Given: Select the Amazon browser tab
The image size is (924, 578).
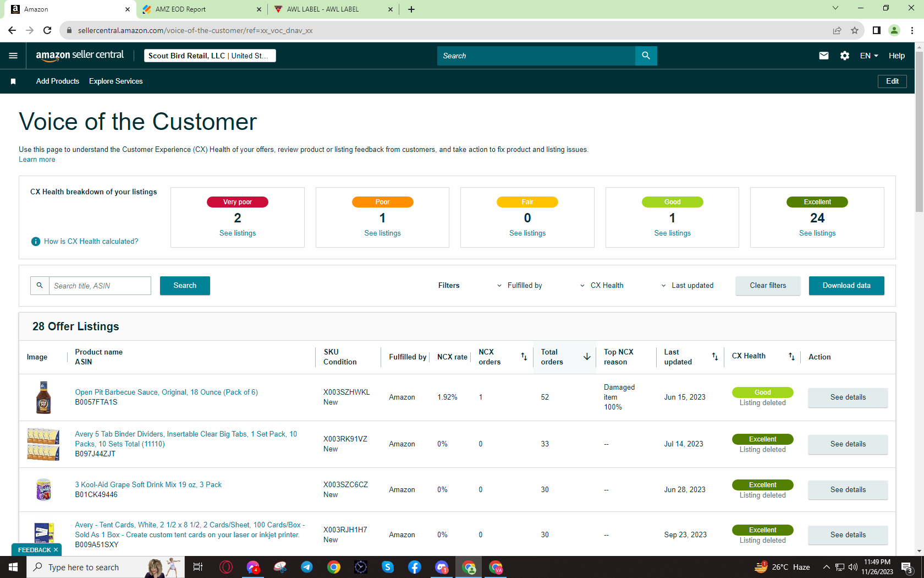Looking at the screenshot, I should (69, 9).
